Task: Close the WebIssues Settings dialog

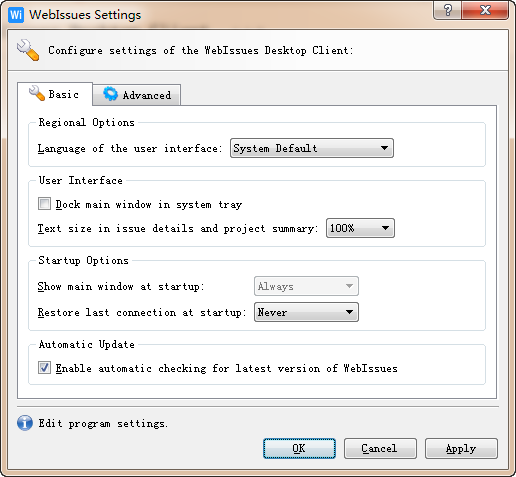Action: [485, 10]
